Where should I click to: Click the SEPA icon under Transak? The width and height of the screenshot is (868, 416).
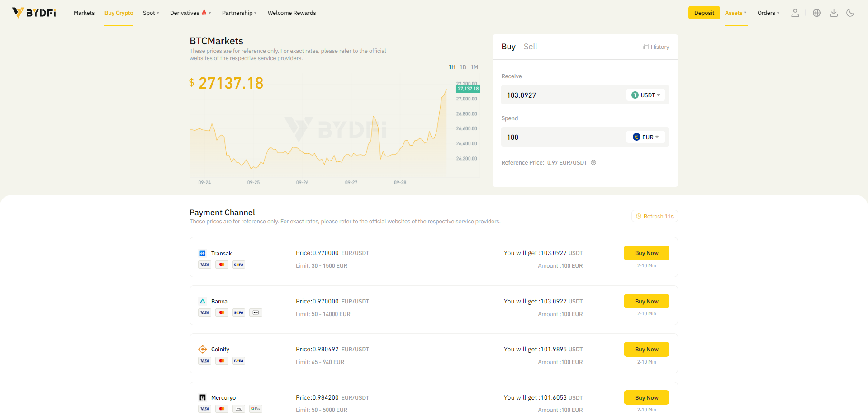[239, 265]
